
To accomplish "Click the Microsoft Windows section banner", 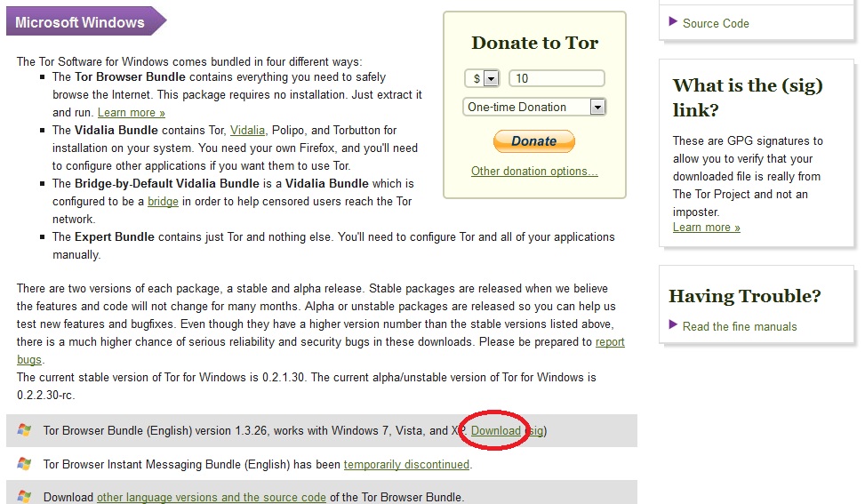I will point(85,21).
